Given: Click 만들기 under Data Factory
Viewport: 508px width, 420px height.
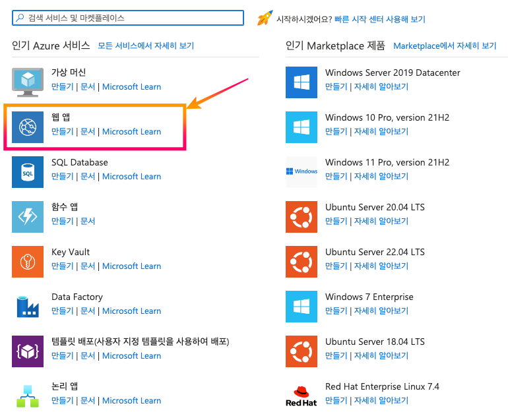Looking at the screenshot, I should (63, 311).
